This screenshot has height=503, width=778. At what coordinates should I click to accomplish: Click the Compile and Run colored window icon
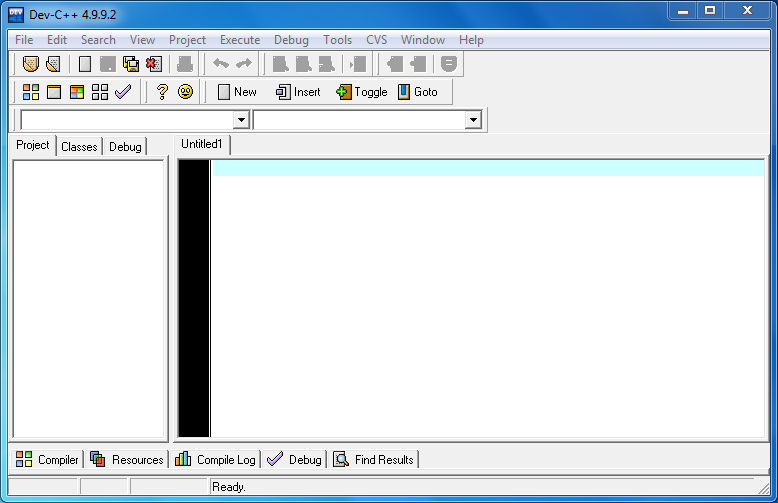(x=77, y=92)
